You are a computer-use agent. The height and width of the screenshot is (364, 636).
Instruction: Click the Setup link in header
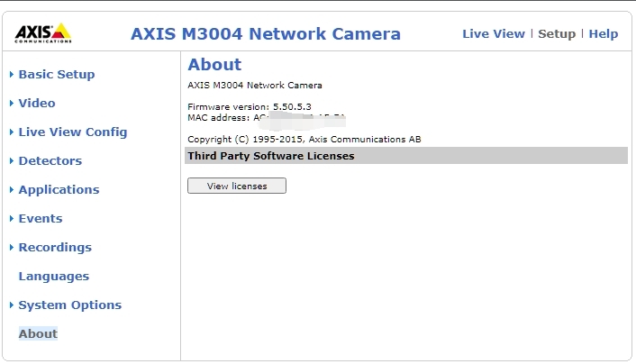coord(557,33)
